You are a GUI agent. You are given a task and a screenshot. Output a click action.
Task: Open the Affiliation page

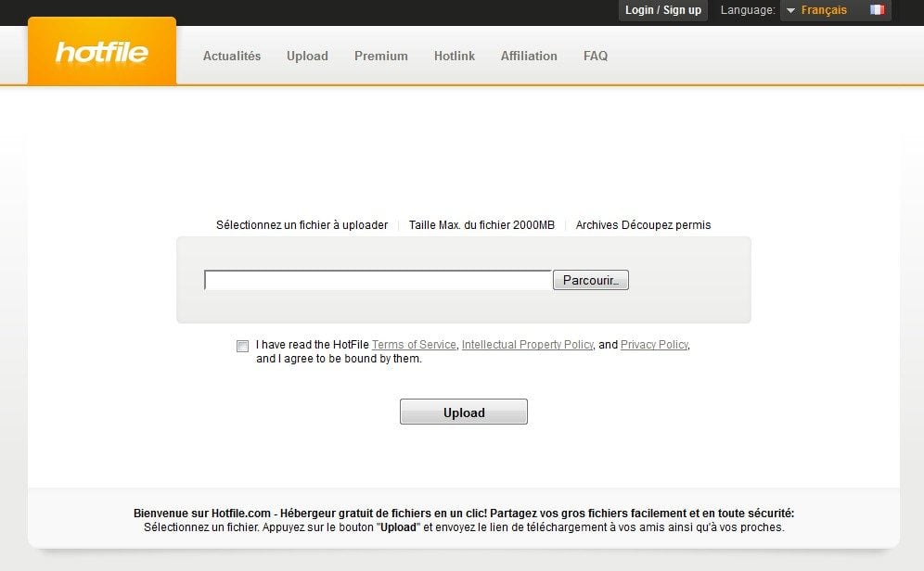pyautogui.click(x=529, y=56)
